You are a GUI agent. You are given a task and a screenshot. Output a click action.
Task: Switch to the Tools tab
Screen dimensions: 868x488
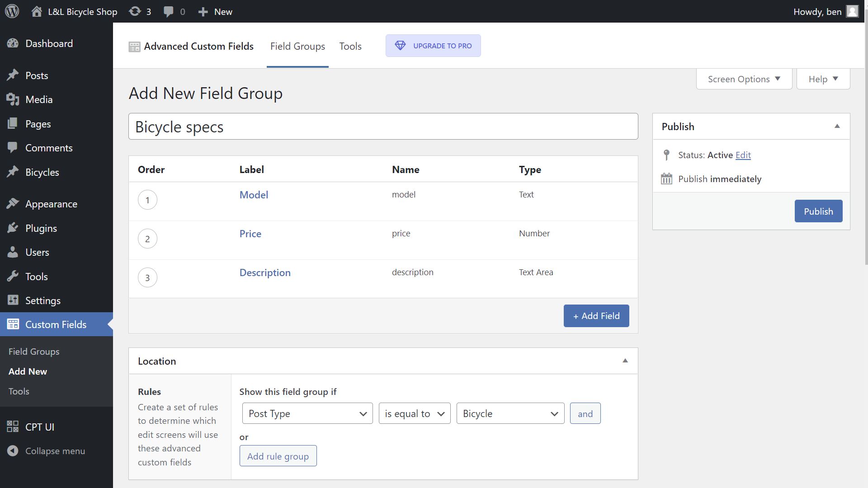pyautogui.click(x=350, y=46)
